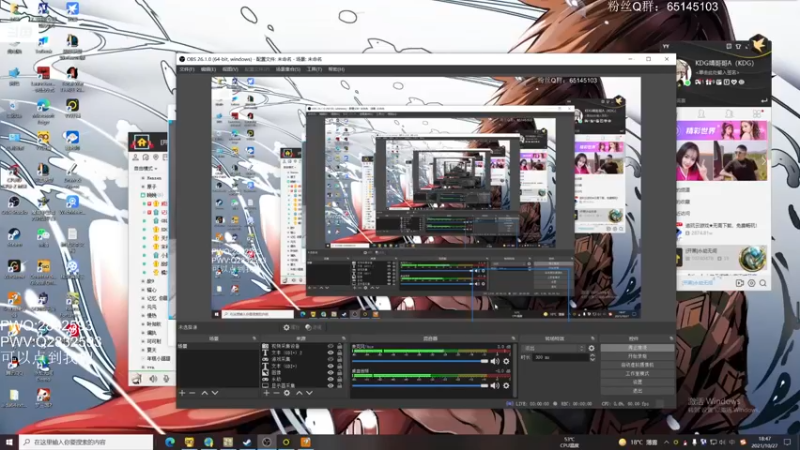Toggle lock for 显示器采集 source

pos(340,386)
